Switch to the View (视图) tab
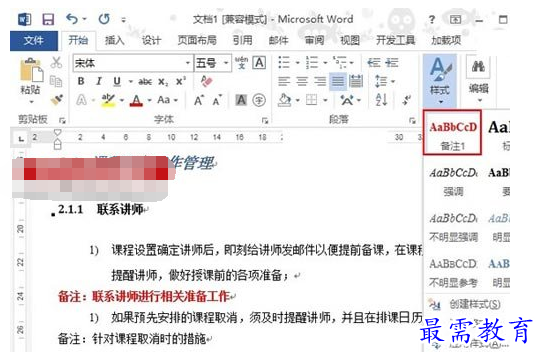The width and height of the screenshot is (541, 362). (350, 41)
